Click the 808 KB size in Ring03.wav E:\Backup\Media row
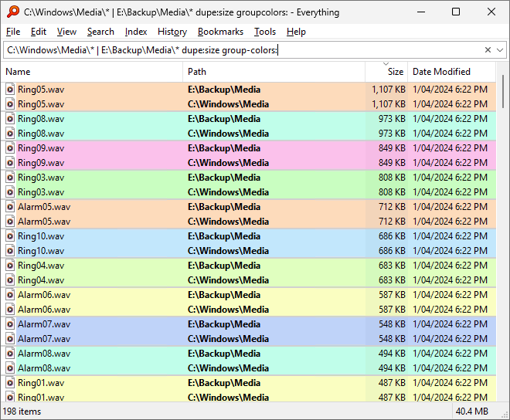The height and width of the screenshot is (420, 510). click(392, 178)
